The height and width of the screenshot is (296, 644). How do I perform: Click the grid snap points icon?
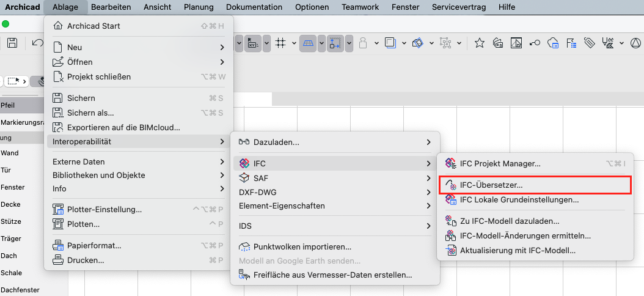281,43
